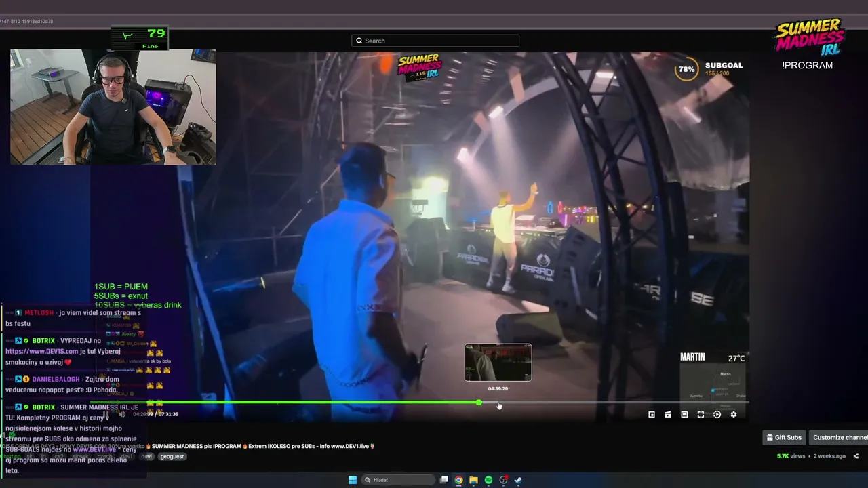Open www.DEV1.live link in chat
Viewport: 868px width, 488px height.
pyautogui.click(x=94, y=449)
